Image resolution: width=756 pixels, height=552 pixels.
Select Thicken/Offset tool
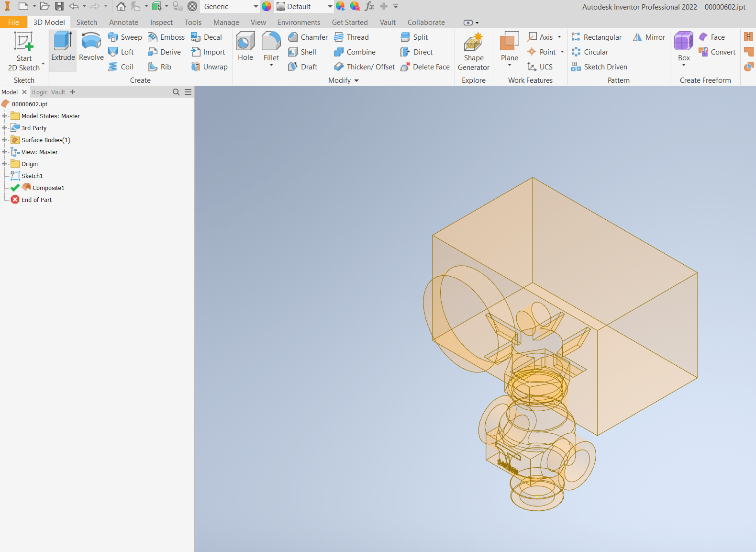point(364,67)
